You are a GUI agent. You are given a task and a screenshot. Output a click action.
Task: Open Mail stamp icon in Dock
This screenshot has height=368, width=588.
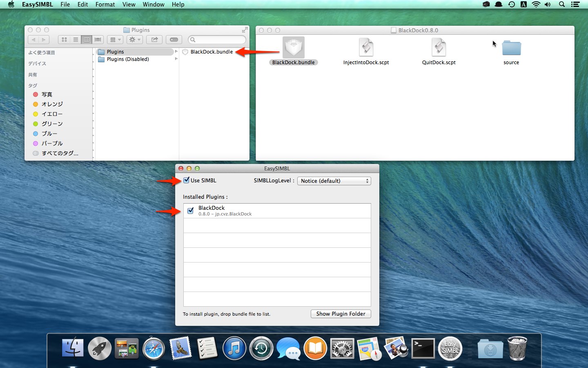pyautogui.click(x=180, y=348)
